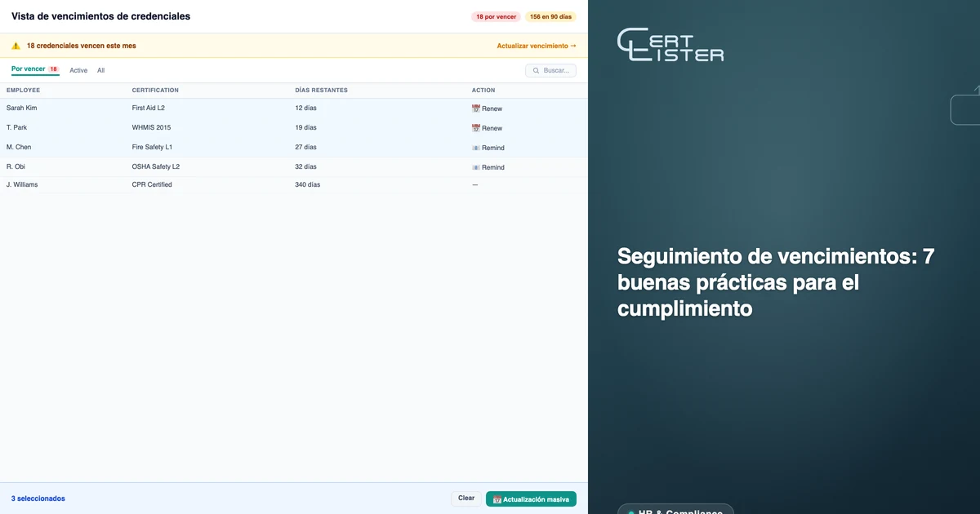The width and height of the screenshot is (980, 514).
Task: Click the OSHA Safety L2 cell
Action: pyautogui.click(x=156, y=166)
